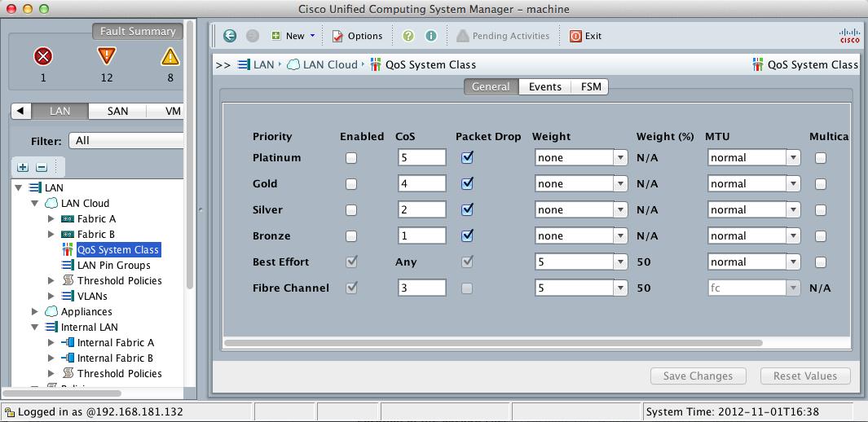
Task: Click the Platinum CoS input field
Action: 422,157
